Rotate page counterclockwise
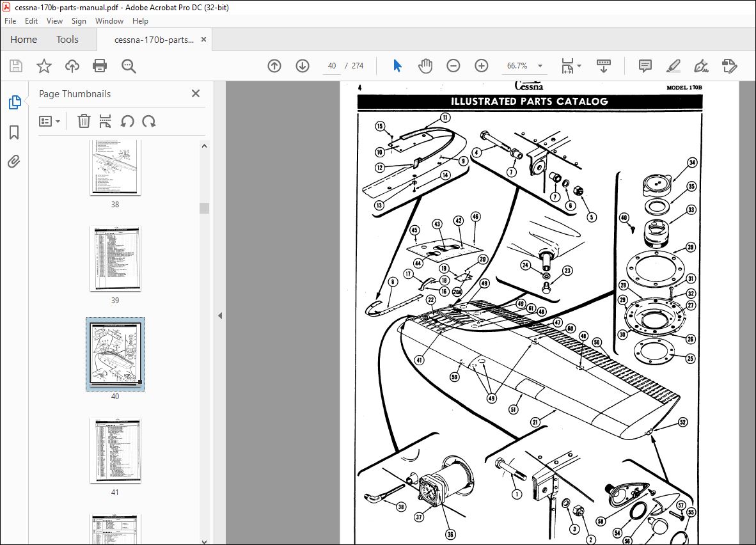The image size is (756, 545). pyautogui.click(x=127, y=121)
